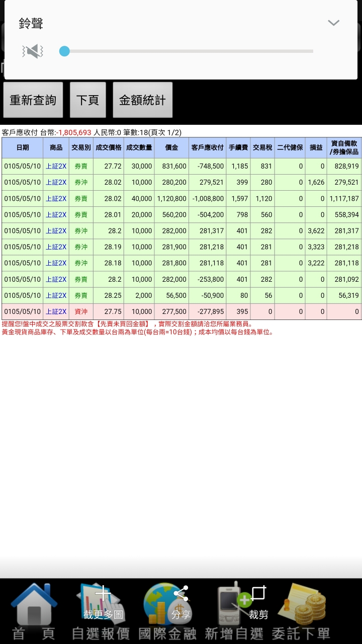
Task: Select the amount cell 1,120,800
Action: click(x=171, y=199)
